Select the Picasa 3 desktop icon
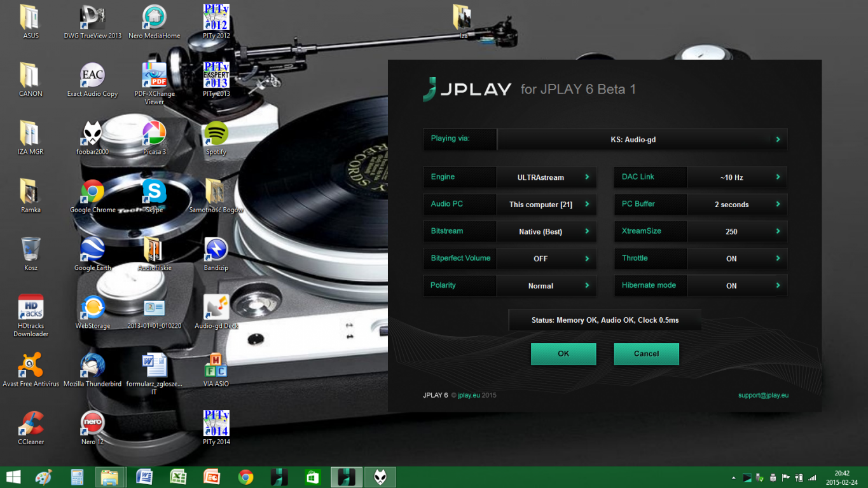The image size is (868, 488). click(154, 137)
